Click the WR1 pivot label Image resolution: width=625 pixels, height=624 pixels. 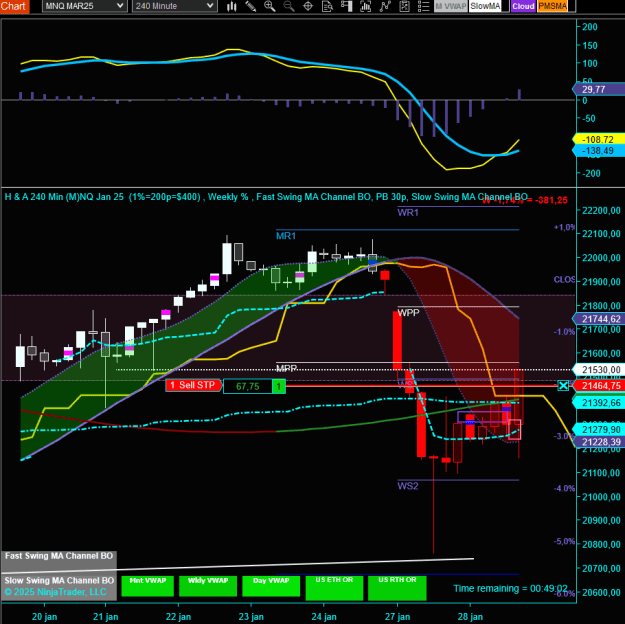[408, 213]
